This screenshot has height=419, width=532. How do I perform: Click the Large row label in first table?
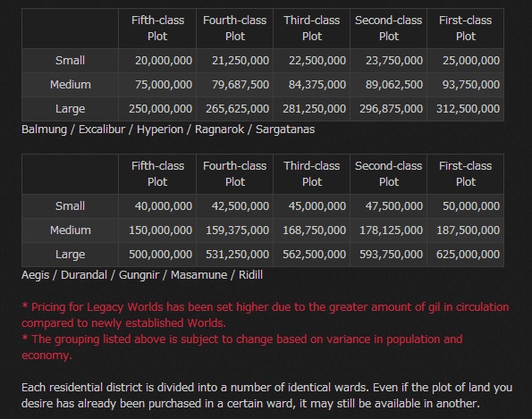71,109
